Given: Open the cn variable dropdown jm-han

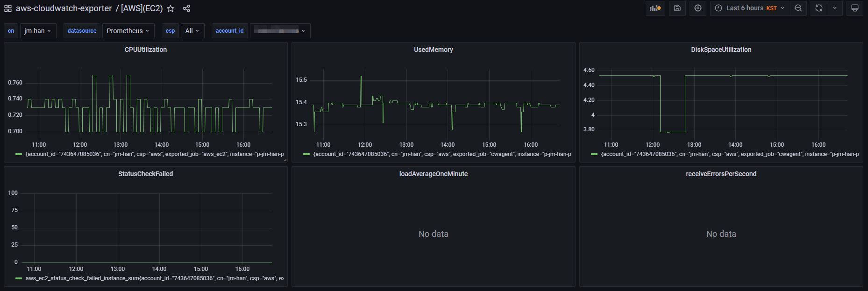Looking at the screenshot, I should click(x=38, y=31).
